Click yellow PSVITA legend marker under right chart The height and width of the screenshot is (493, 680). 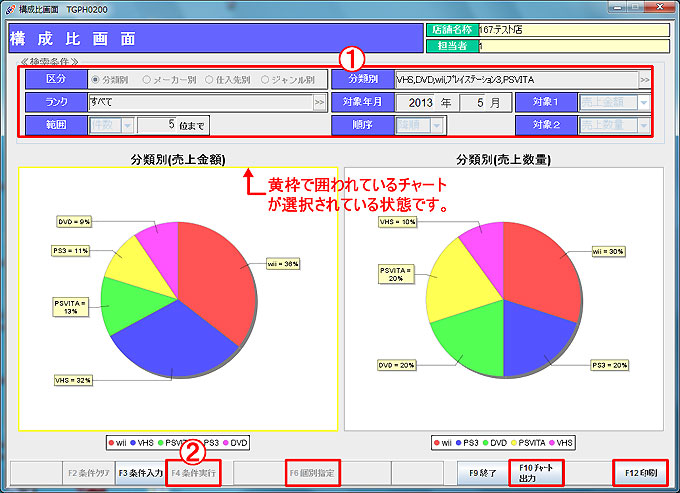click(x=514, y=443)
